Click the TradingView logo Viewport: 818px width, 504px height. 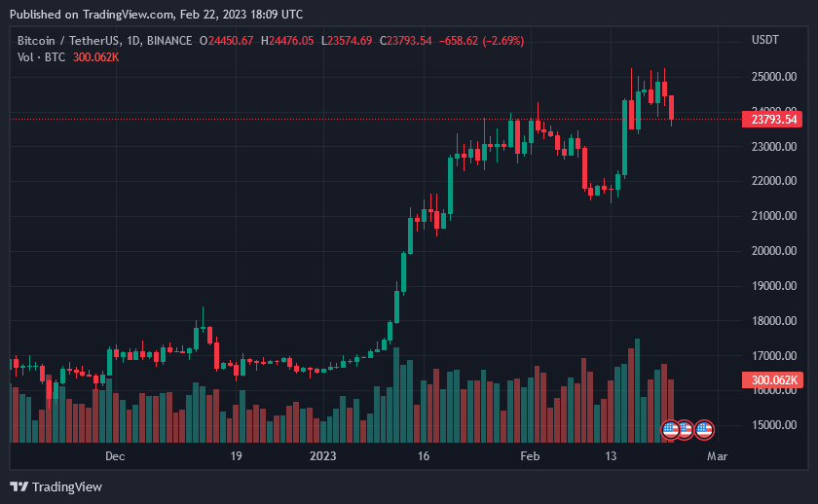click(56, 486)
